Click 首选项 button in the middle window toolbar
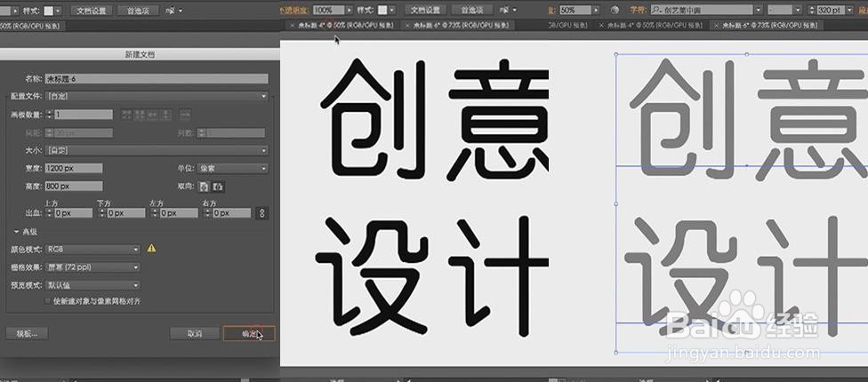The image size is (868, 382). coord(472,10)
